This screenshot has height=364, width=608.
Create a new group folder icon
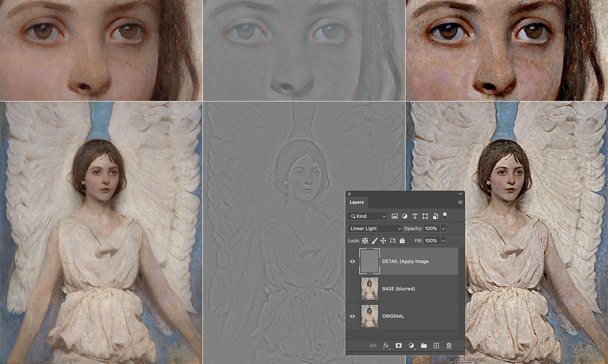pyautogui.click(x=424, y=345)
